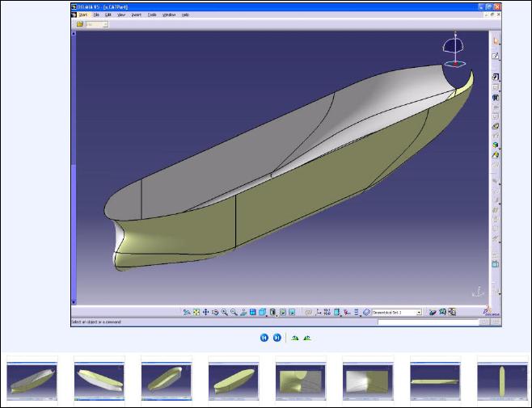Viewport: 532px width, 408px height.
Task: Click the folder open icon in top toolbar
Action: tap(80, 24)
